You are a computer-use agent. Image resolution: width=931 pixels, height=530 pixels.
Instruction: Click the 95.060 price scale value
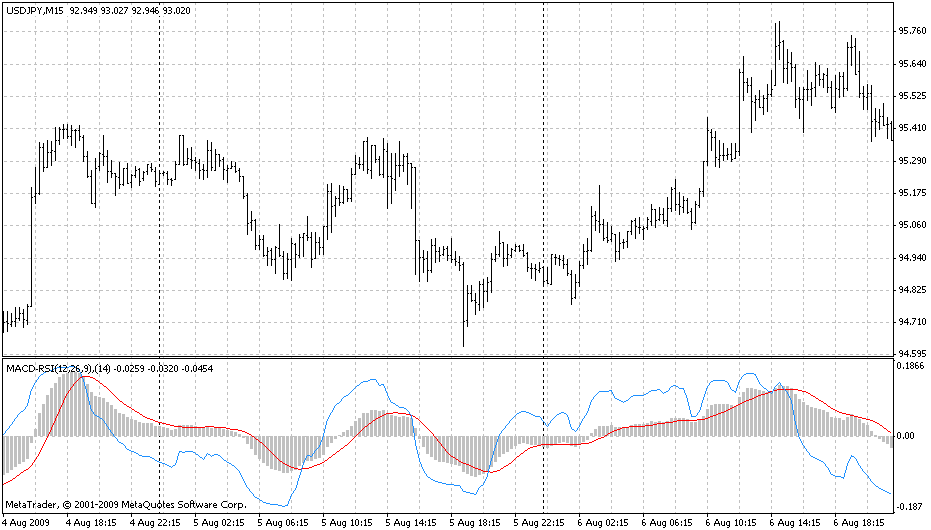point(911,225)
